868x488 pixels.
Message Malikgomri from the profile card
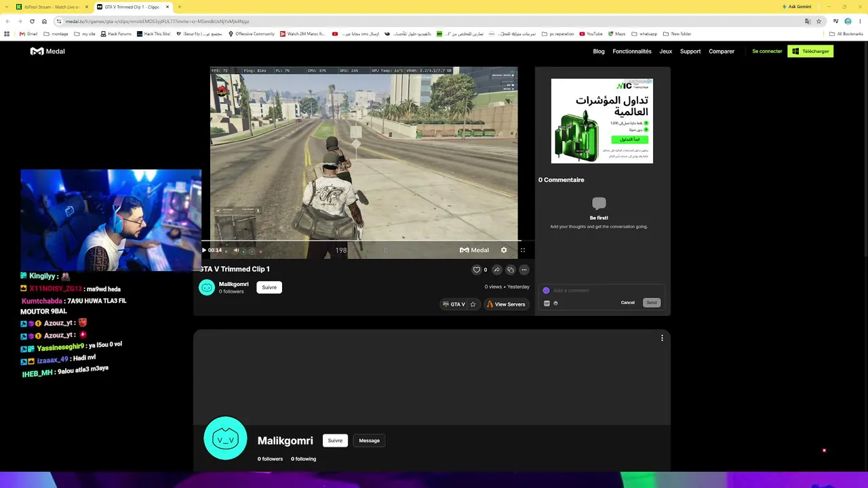(x=370, y=441)
